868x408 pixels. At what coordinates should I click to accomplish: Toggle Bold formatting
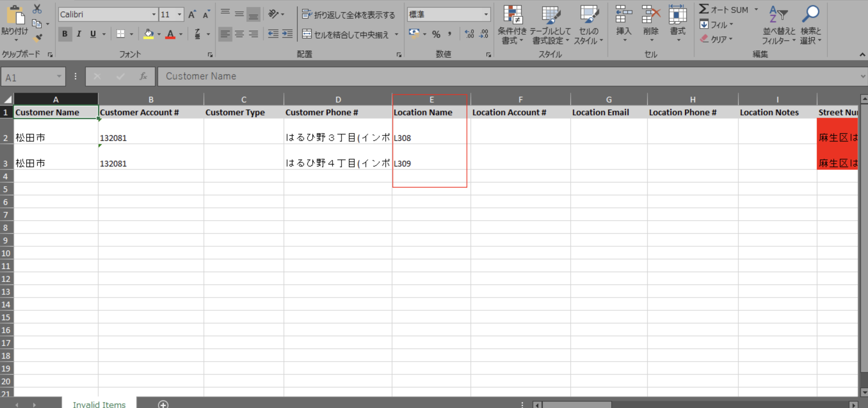(65, 34)
